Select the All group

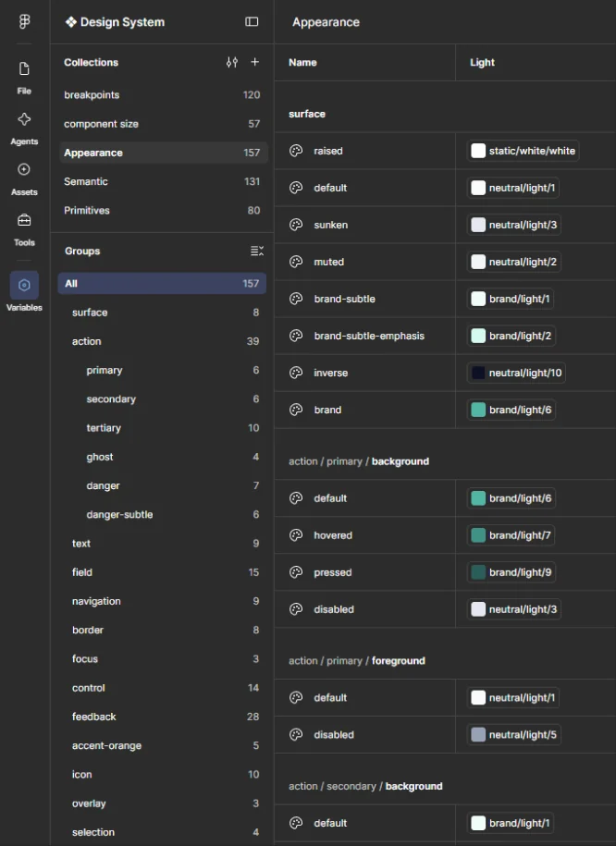[x=162, y=283]
